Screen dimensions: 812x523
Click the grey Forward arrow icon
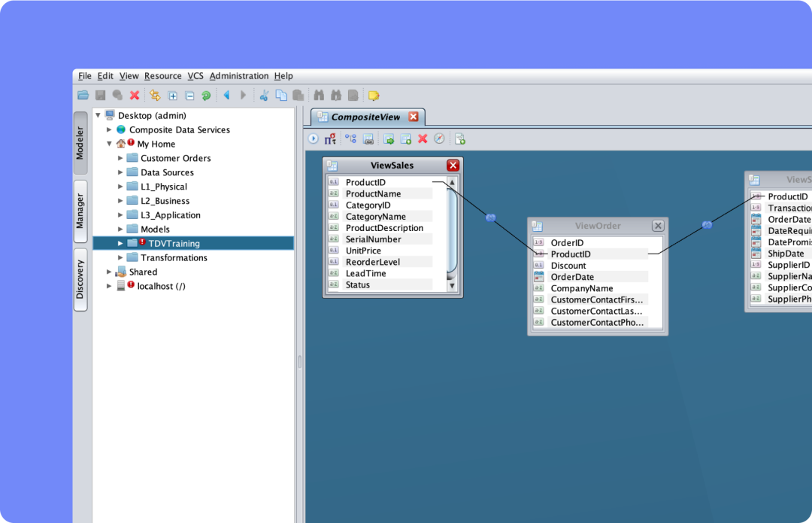[x=243, y=96]
